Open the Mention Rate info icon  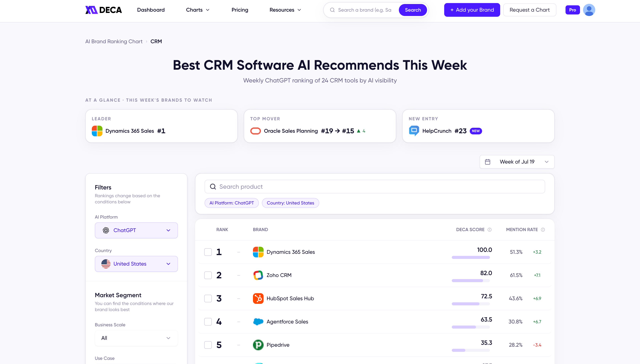pos(543,230)
